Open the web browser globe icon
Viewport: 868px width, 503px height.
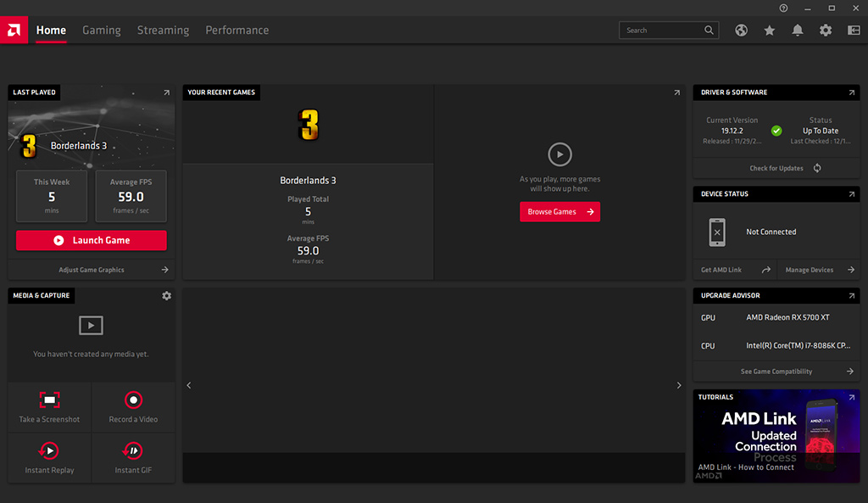tap(741, 31)
